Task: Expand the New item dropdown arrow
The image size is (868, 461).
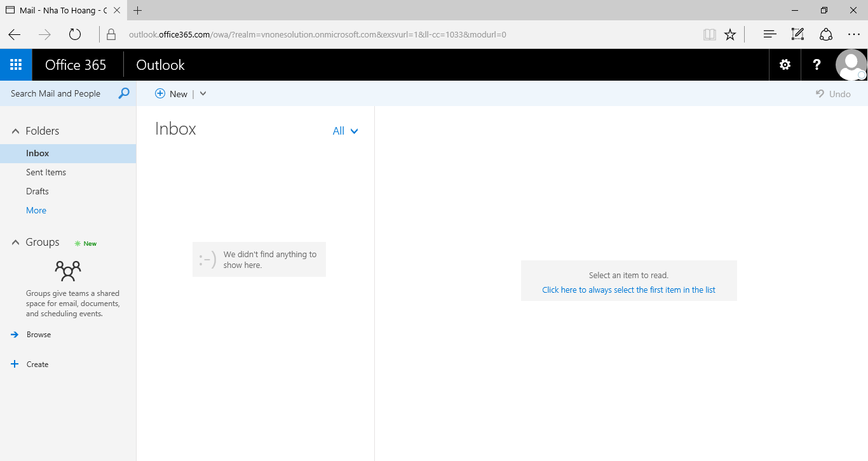Action: (x=203, y=94)
